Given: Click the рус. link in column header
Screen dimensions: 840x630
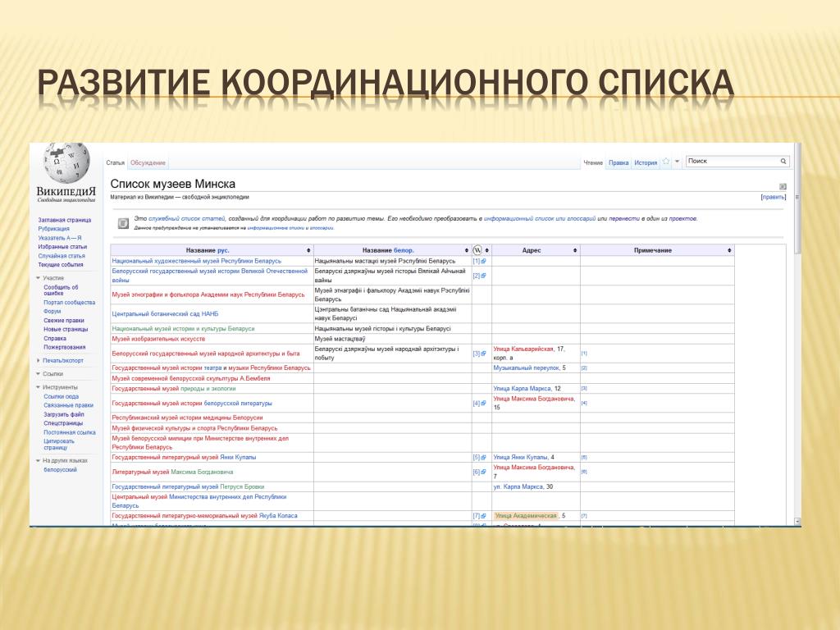Looking at the screenshot, I should [223, 251].
